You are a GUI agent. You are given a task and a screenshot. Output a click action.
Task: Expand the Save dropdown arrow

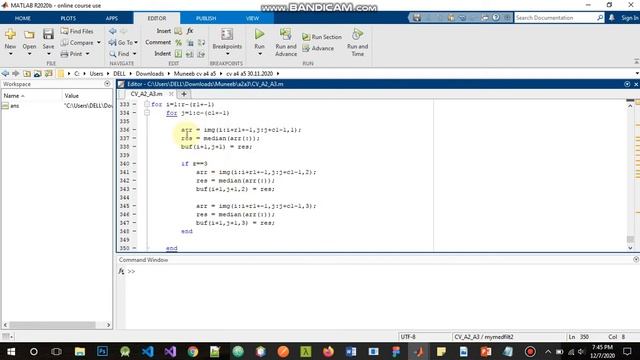tap(48, 54)
